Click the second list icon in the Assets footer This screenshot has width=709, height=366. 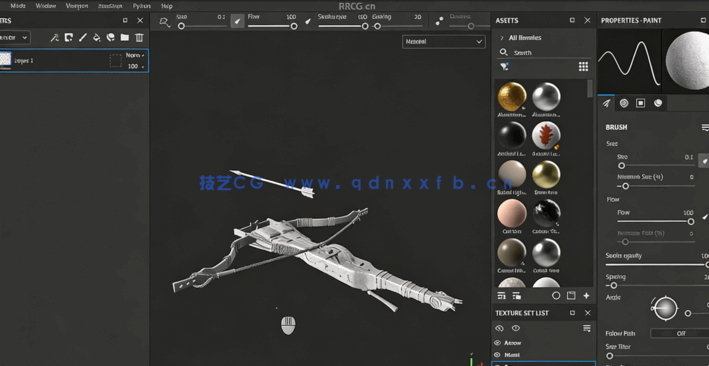coord(516,296)
